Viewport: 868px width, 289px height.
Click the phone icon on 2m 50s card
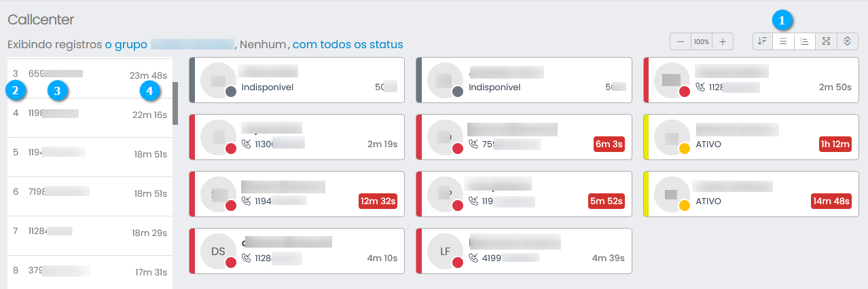(x=701, y=87)
